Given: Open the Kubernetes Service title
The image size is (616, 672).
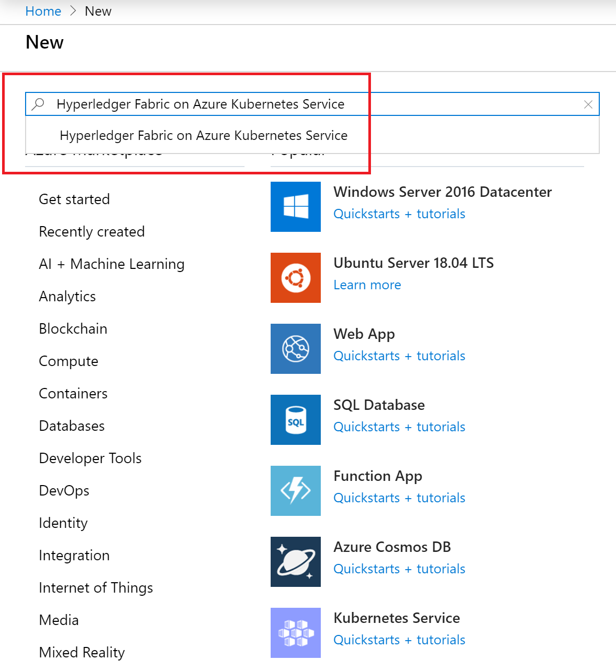Looking at the screenshot, I should pyautogui.click(x=397, y=618).
